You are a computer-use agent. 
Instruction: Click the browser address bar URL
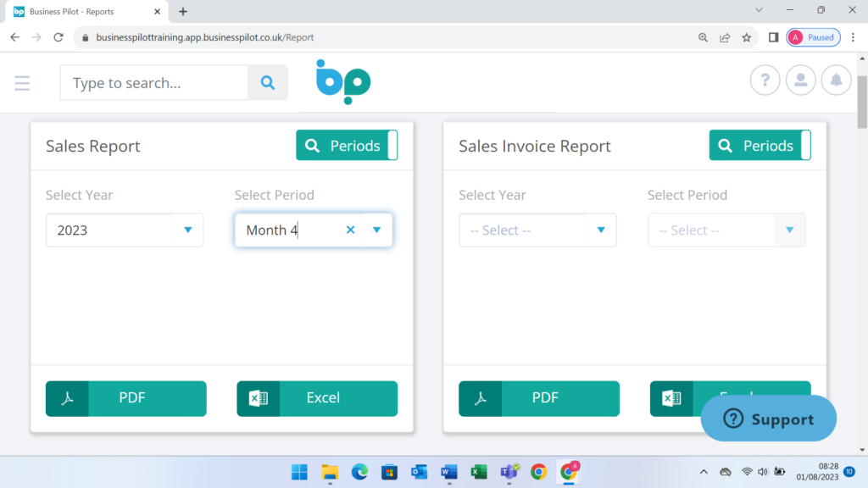pyautogui.click(x=205, y=37)
